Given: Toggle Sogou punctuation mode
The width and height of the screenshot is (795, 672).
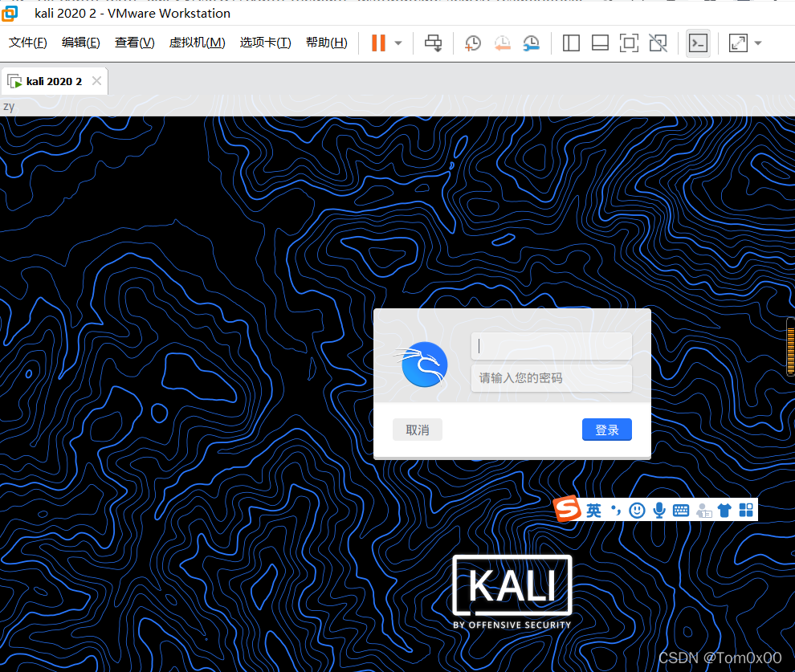Looking at the screenshot, I should click(615, 511).
